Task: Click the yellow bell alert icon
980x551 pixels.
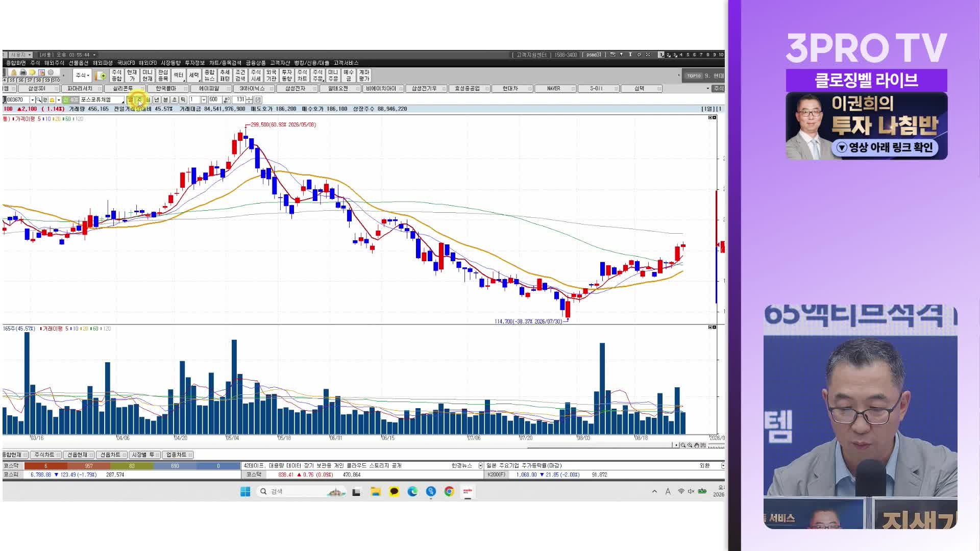Action: click(x=52, y=99)
